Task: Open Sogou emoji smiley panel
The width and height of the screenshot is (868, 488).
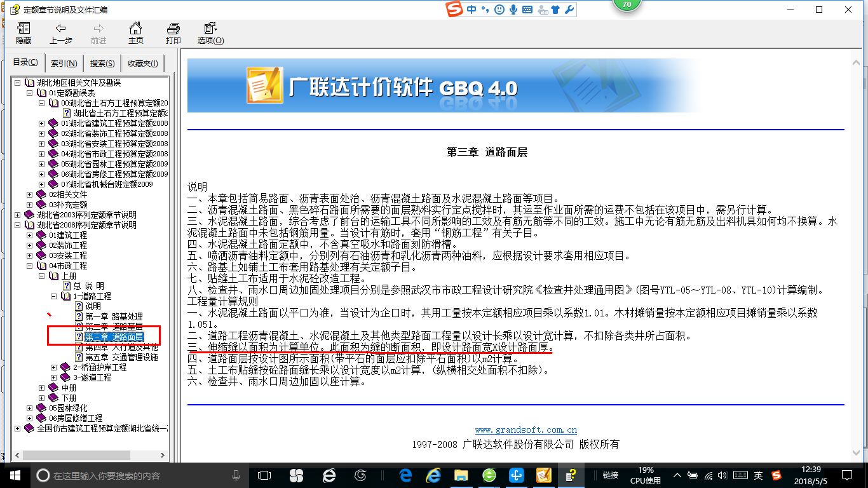Action: (499, 10)
